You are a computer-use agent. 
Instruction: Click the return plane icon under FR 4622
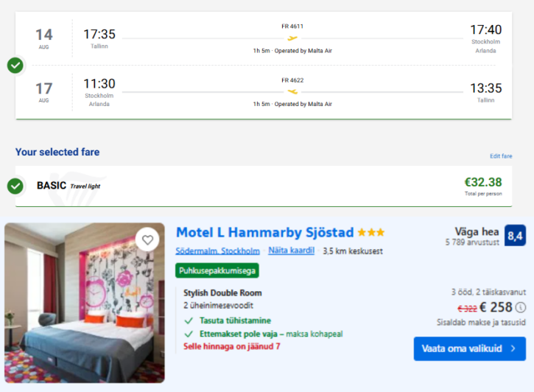(x=292, y=91)
